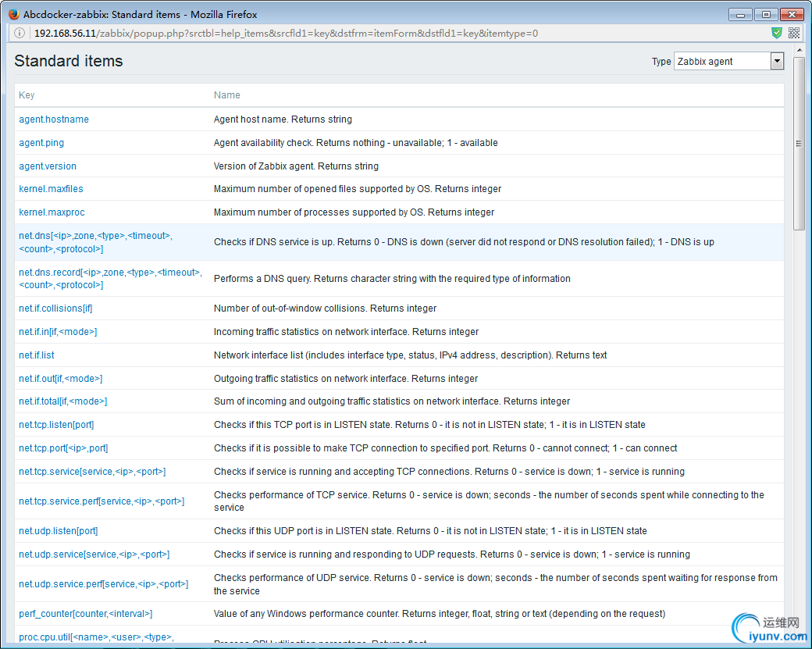Click the Firefox logo in title bar
The height and width of the screenshot is (649, 812).
(x=14, y=14)
